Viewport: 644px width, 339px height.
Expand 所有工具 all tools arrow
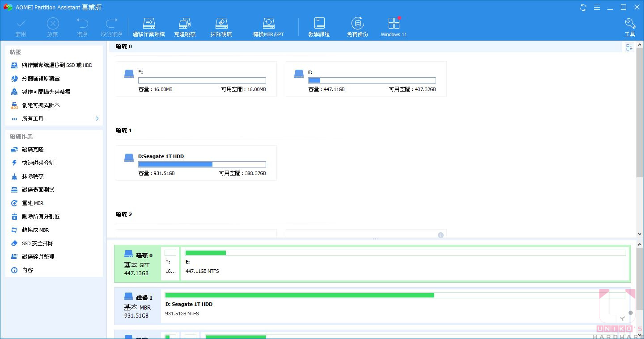tap(97, 118)
